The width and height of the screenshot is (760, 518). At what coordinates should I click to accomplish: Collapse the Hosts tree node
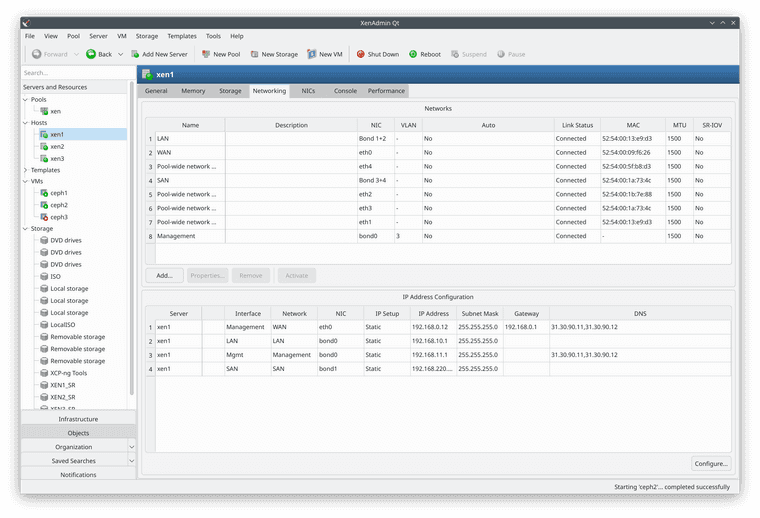point(26,123)
